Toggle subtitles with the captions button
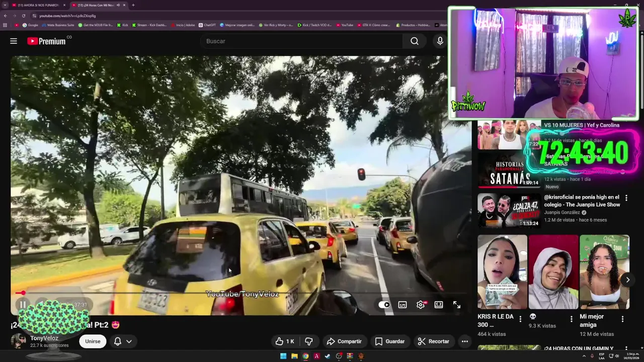This screenshot has height=362, width=644. point(403,305)
